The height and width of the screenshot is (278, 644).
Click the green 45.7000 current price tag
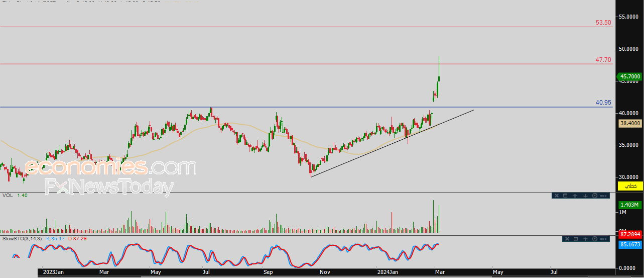pyautogui.click(x=629, y=77)
